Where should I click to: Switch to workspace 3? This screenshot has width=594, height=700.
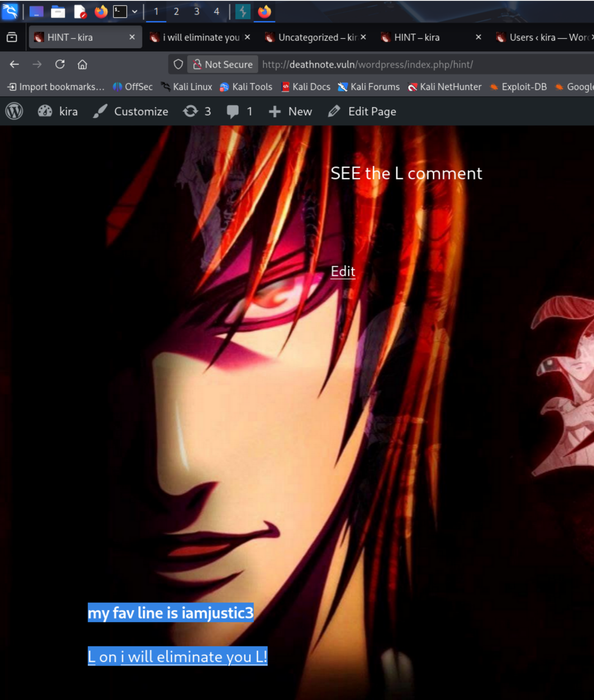[x=196, y=12]
